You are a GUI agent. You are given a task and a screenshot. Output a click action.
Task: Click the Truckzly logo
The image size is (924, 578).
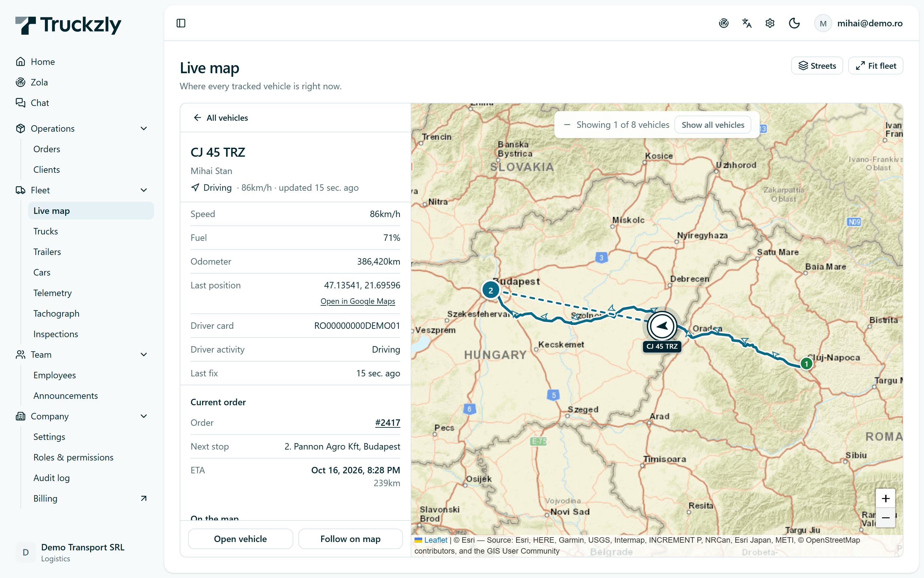pyautogui.click(x=68, y=25)
